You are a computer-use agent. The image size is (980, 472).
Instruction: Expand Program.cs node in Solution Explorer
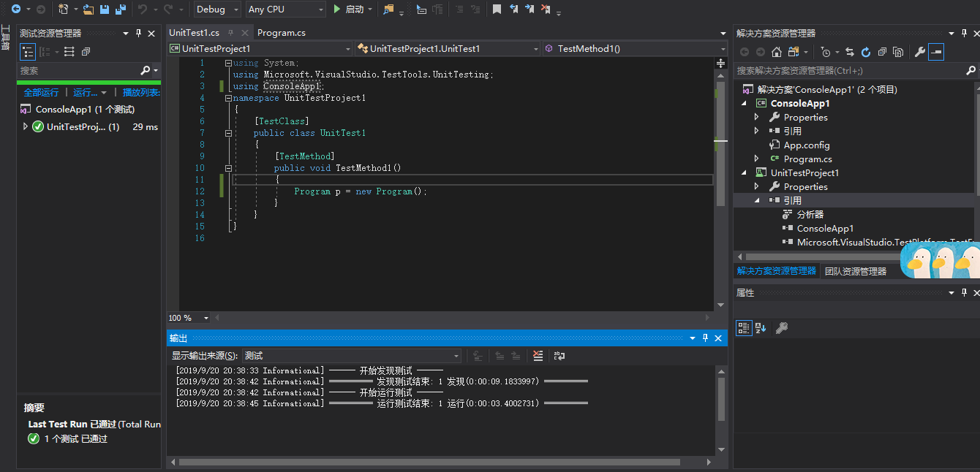pyautogui.click(x=757, y=159)
